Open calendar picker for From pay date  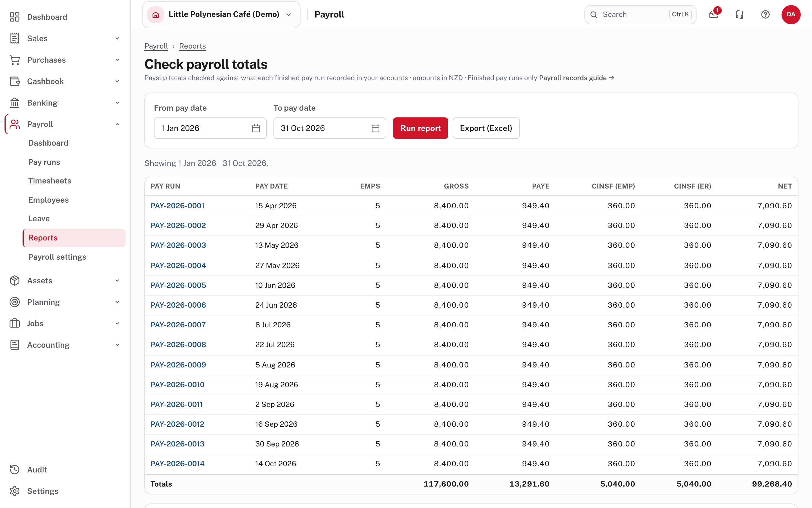(256, 128)
